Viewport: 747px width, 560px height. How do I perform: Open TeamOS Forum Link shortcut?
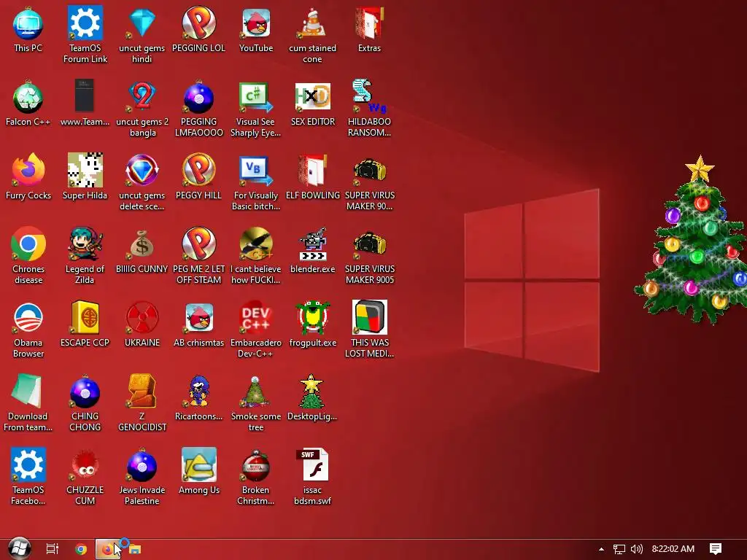point(85,34)
